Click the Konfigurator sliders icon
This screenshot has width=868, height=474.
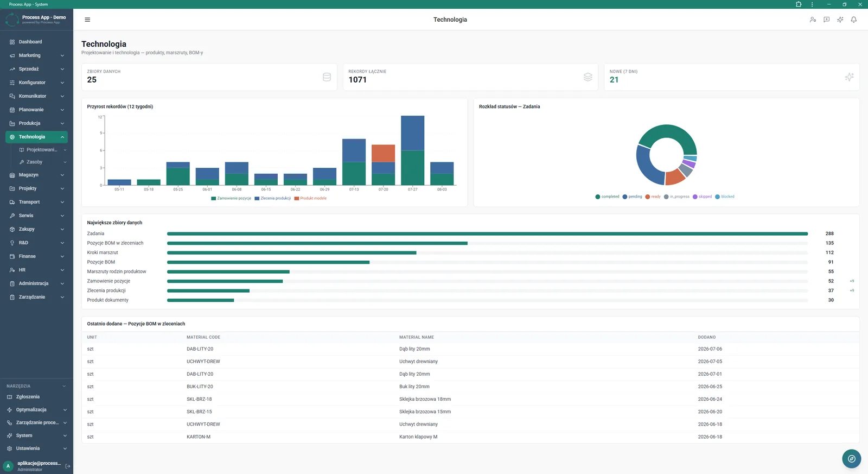(x=12, y=83)
